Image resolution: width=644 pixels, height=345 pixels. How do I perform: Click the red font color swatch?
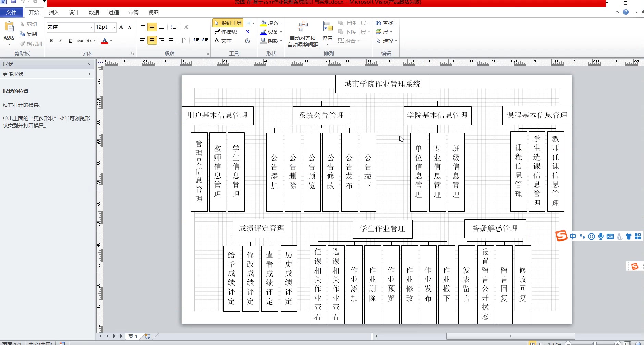point(105,41)
